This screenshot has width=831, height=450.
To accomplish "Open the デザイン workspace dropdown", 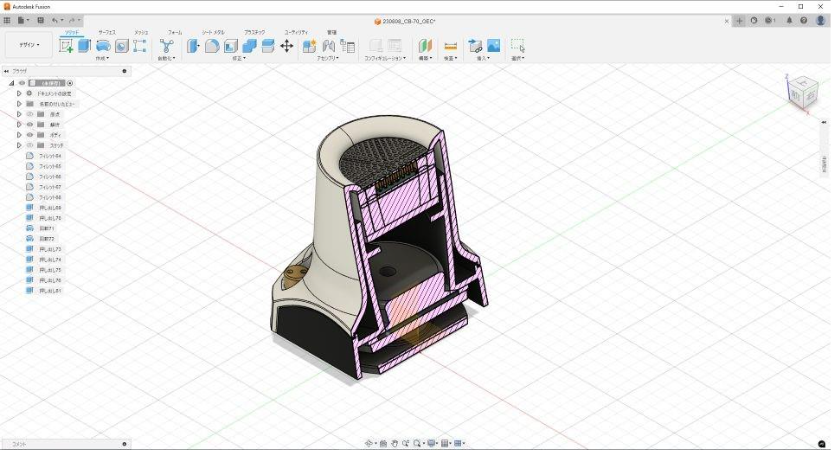I will click(x=28, y=45).
